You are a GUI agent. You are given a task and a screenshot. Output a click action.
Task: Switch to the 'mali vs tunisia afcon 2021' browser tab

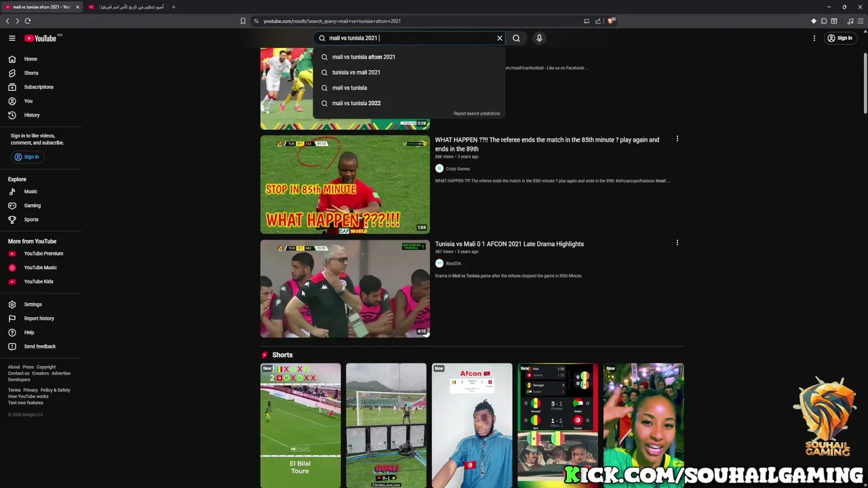[41, 7]
